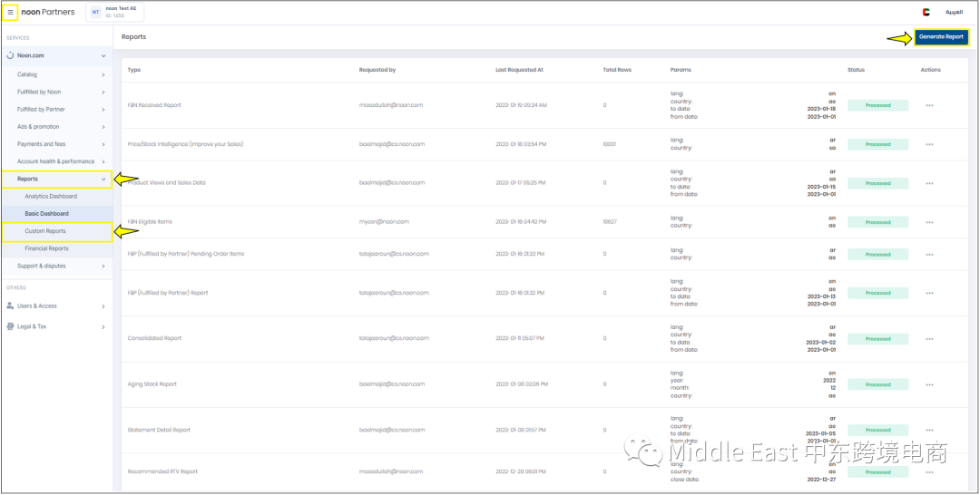This screenshot has height=495, width=980.
Task: Open Analytics Dashboard
Action: pos(51,196)
